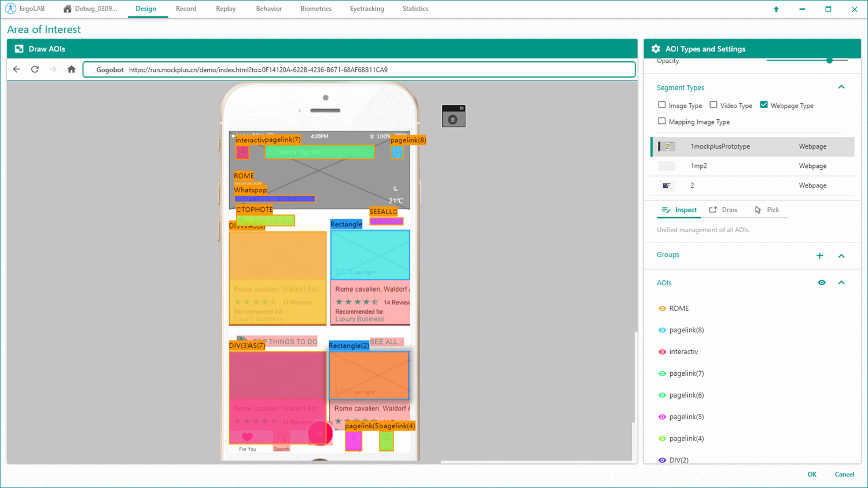Reload the webpage with refresh icon

(35, 69)
